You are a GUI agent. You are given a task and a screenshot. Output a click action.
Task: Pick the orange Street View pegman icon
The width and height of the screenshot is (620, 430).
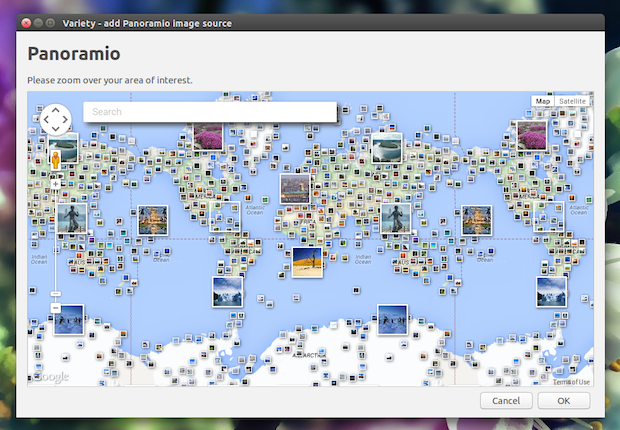56,160
